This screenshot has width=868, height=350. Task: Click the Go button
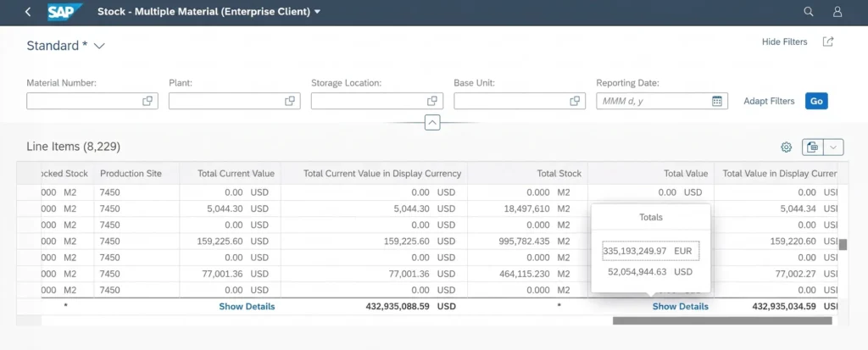coord(816,101)
